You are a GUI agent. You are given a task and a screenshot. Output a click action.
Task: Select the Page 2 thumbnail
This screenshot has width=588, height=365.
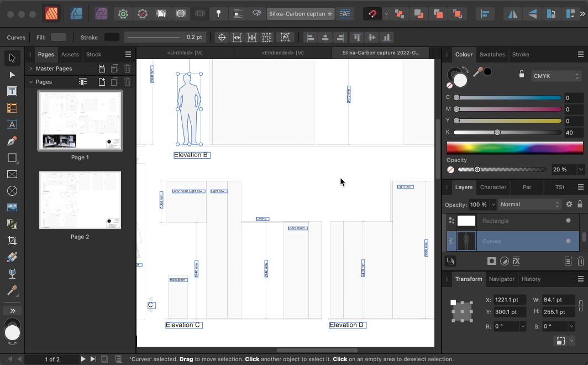click(80, 200)
